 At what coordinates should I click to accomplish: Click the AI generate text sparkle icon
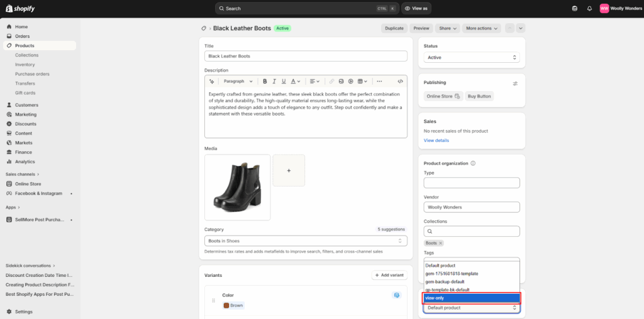click(x=212, y=81)
